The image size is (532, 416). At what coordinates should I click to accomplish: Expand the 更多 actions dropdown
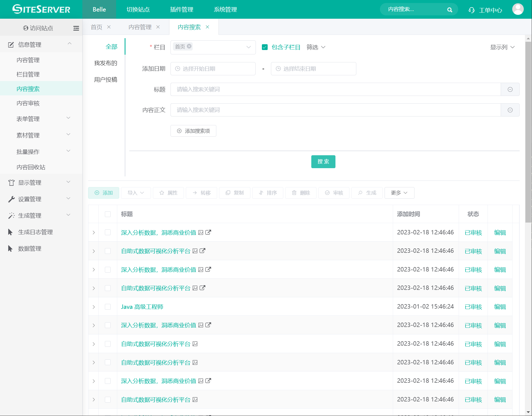point(399,193)
